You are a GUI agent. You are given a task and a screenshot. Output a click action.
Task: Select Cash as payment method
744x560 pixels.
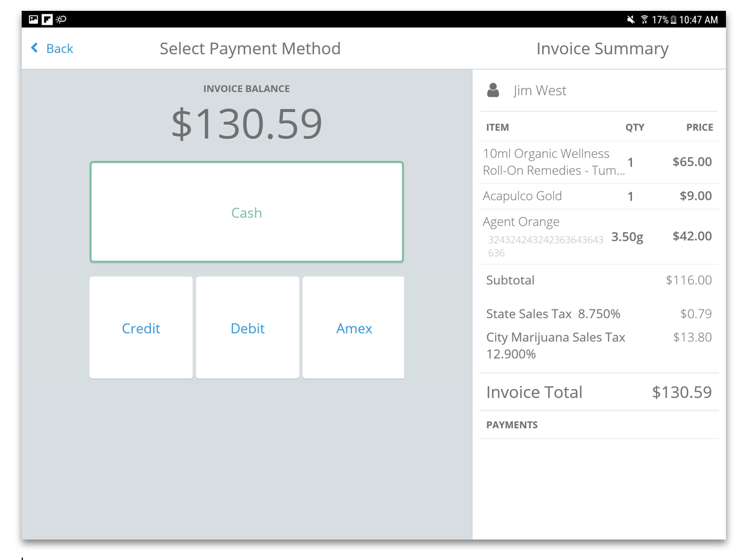pyautogui.click(x=246, y=212)
